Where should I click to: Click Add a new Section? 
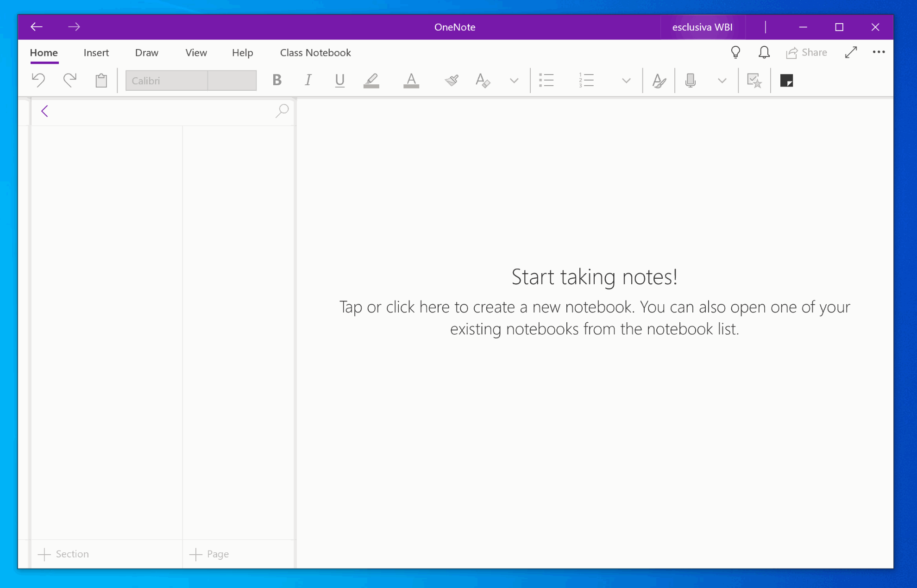(64, 553)
